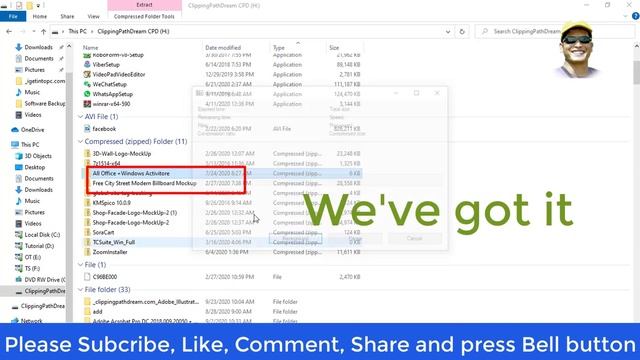Open TS (F:) drive in sidebar

[x=32, y=269]
